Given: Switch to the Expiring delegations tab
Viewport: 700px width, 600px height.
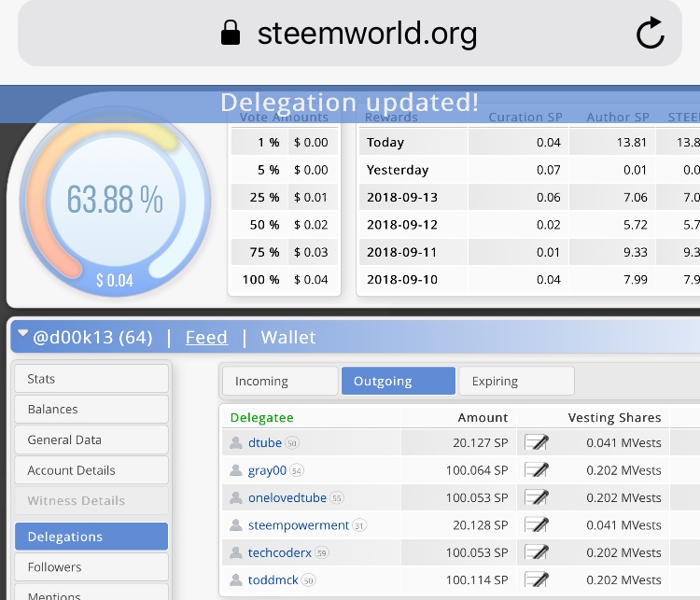Looking at the screenshot, I should coord(516,381).
